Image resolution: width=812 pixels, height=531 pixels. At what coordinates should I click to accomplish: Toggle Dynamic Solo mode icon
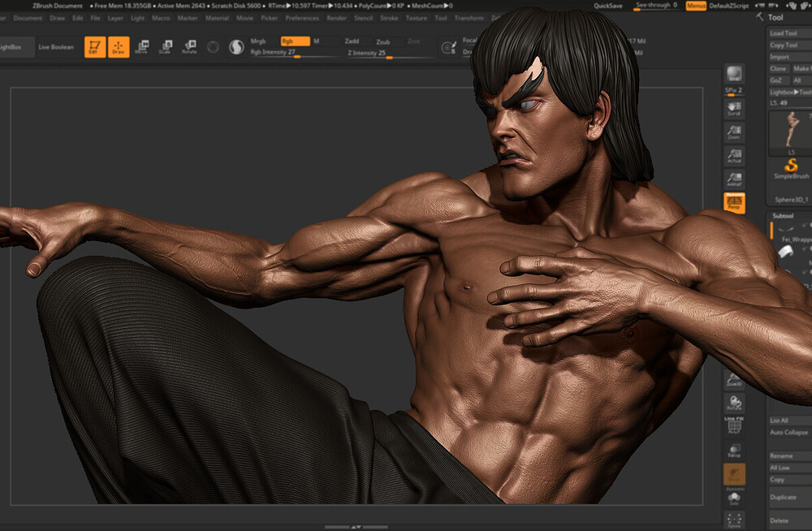click(x=734, y=498)
